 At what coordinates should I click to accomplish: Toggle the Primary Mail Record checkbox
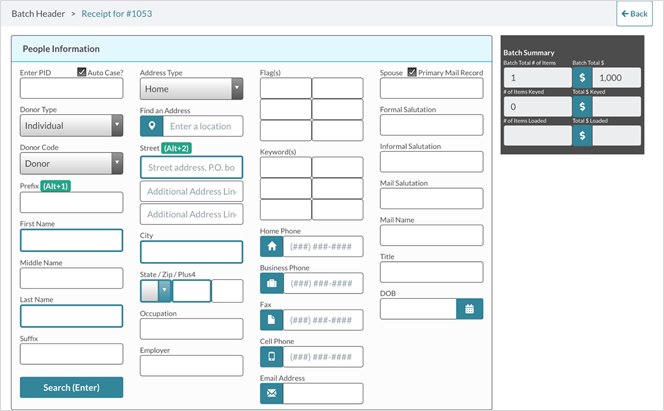(x=412, y=72)
